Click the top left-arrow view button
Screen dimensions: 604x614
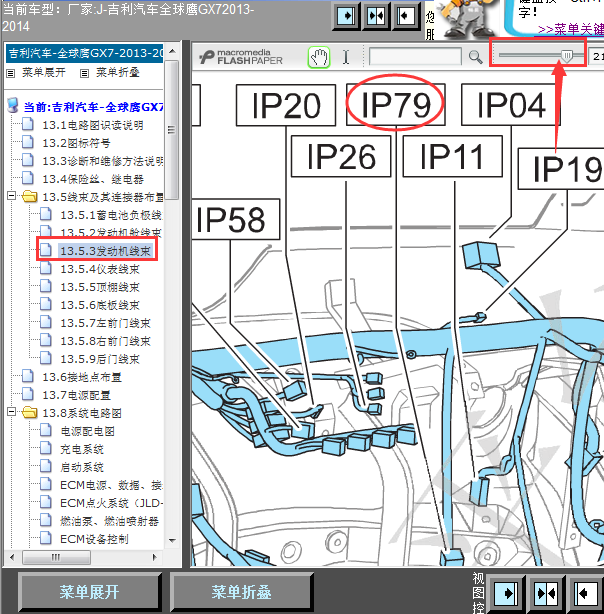[x=406, y=16]
